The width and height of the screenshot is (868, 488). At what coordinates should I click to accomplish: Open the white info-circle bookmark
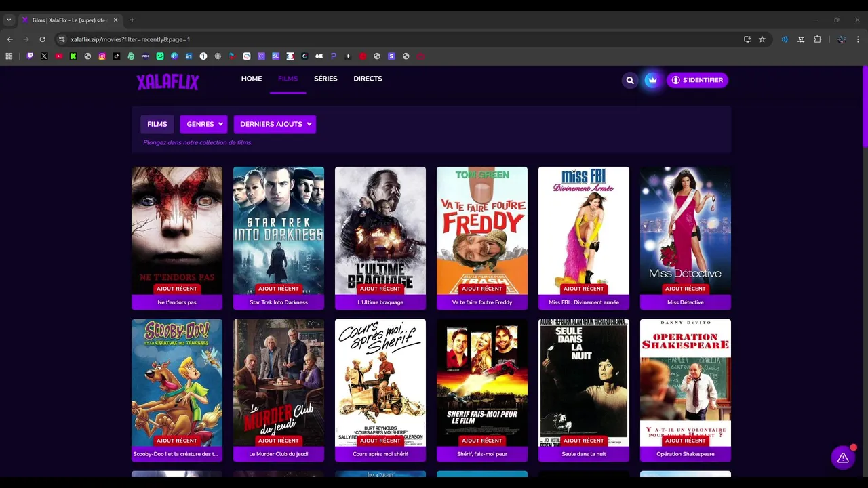click(x=203, y=56)
